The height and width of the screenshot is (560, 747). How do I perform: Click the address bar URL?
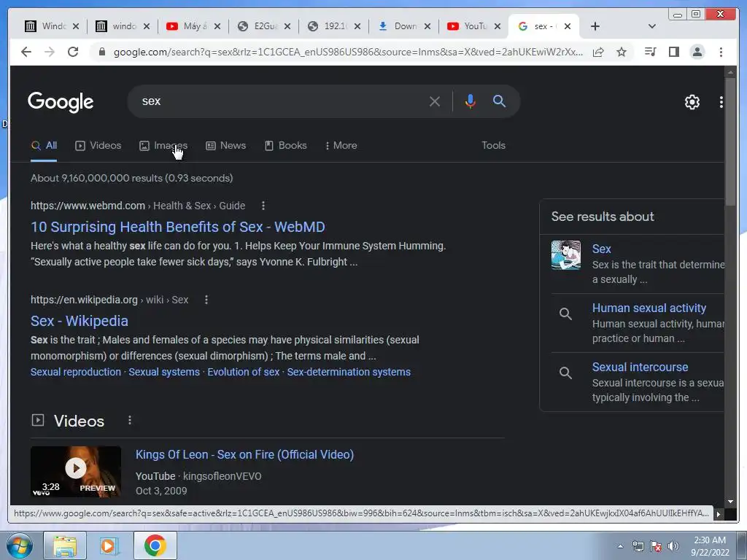[348, 52]
